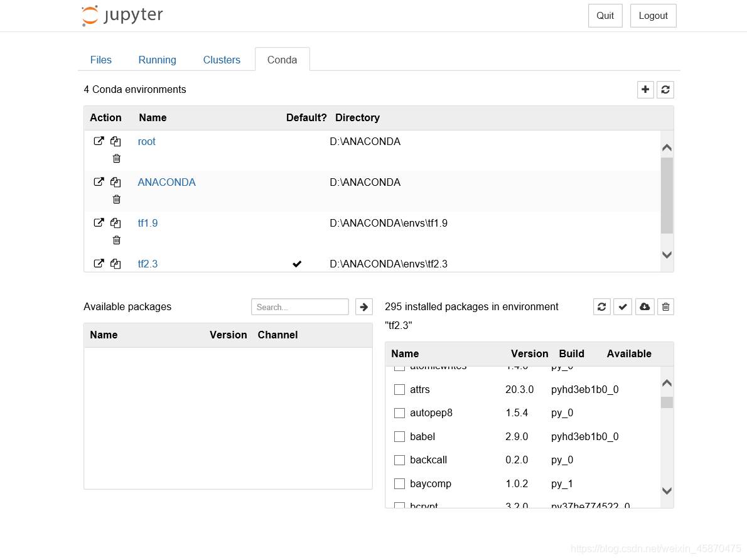Screen dimensions: 747x560
Task: Update selected packages with cloud icon
Action: 645,306
